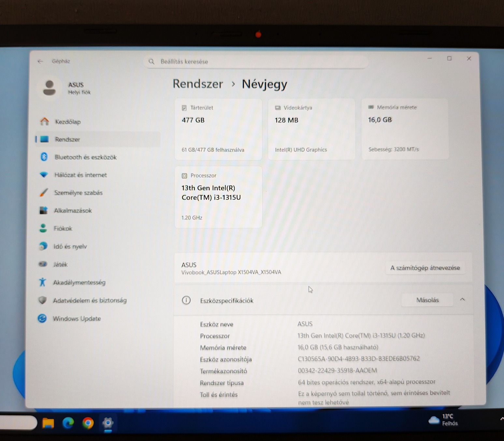Click the Beállítás keresése search field
The image size is (504, 441).
(256, 62)
